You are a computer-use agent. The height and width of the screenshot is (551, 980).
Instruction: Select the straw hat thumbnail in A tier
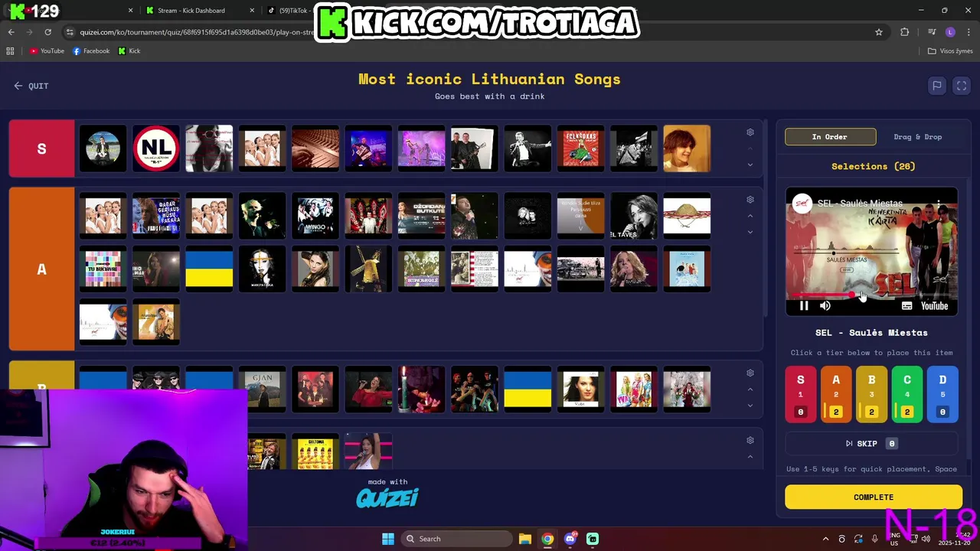[x=687, y=216]
